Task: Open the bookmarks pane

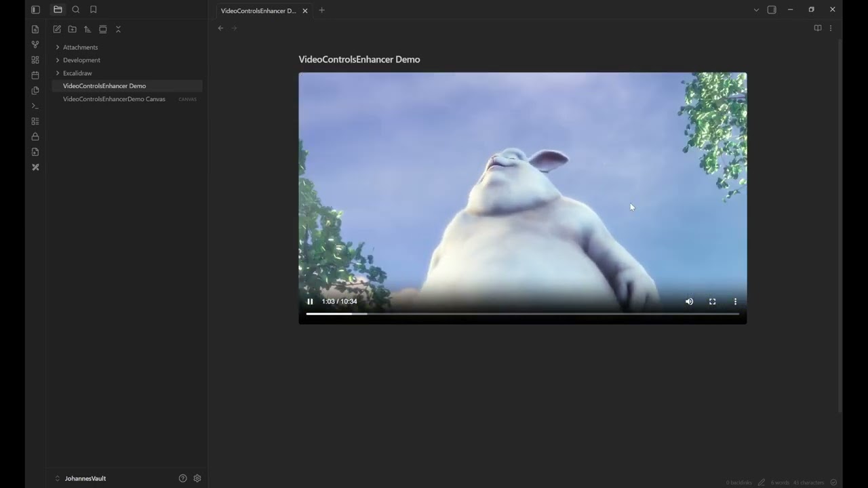Action: (x=94, y=9)
